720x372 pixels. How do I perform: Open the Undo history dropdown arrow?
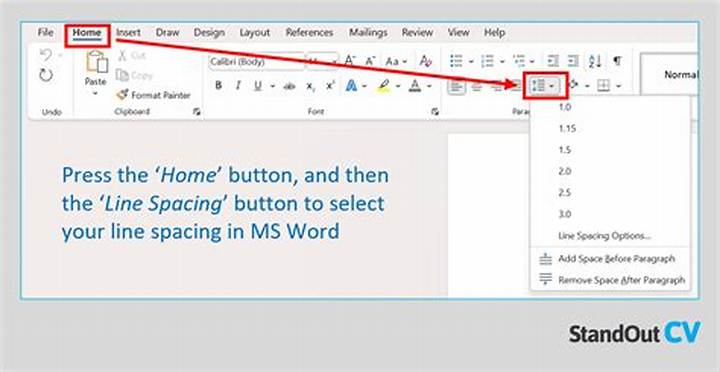point(60,56)
